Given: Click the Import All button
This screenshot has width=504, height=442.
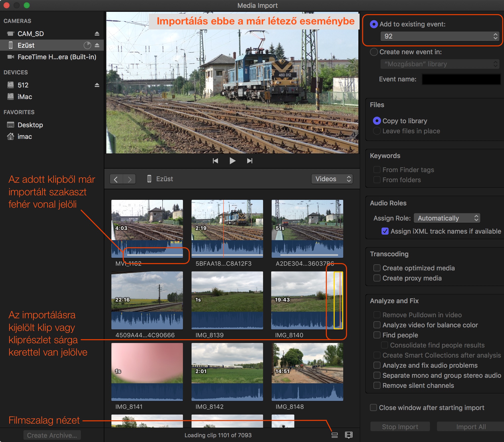Looking at the screenshot, I should tap(471, 427).
